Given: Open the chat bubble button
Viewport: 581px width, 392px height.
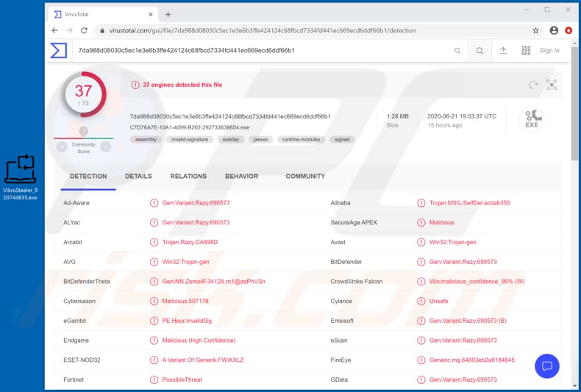Looking at the screenshot, I should [547, 366].
